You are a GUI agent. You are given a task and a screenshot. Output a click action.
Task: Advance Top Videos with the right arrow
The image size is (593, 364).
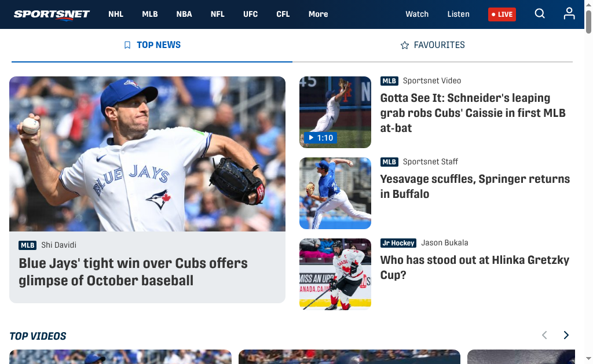[x=566, y=335]
